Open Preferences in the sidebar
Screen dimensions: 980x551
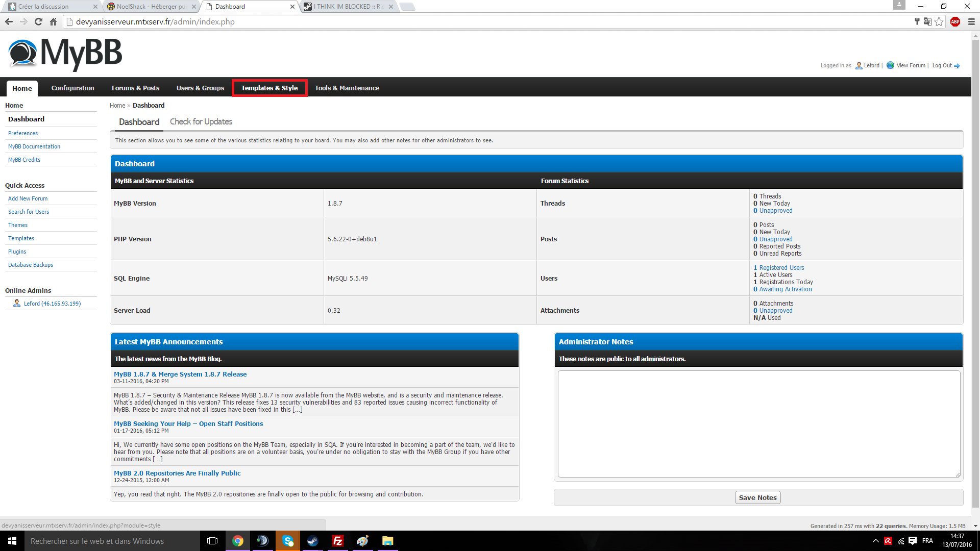[x=23, y=133]
